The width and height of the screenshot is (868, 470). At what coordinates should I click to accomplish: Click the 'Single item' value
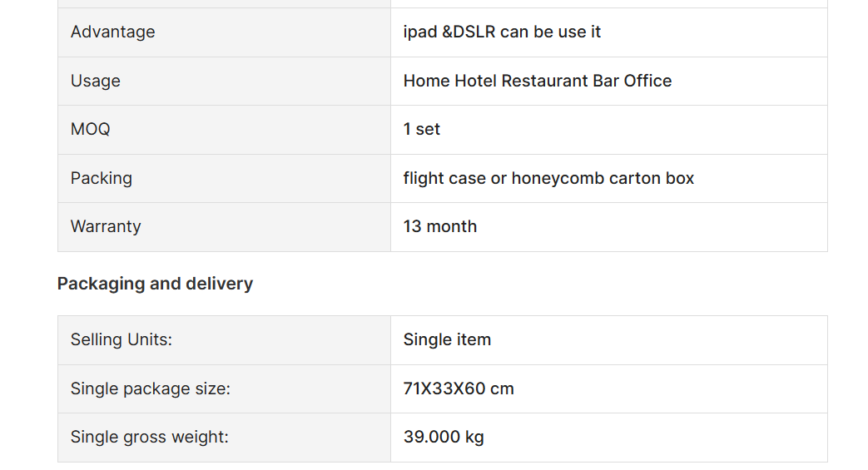pos(447,339)
